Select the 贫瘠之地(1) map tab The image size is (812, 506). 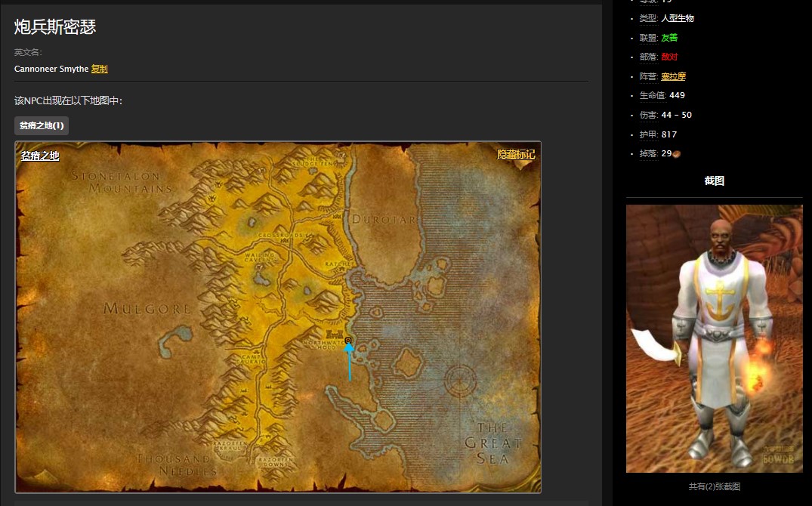[x=42, y=125]
